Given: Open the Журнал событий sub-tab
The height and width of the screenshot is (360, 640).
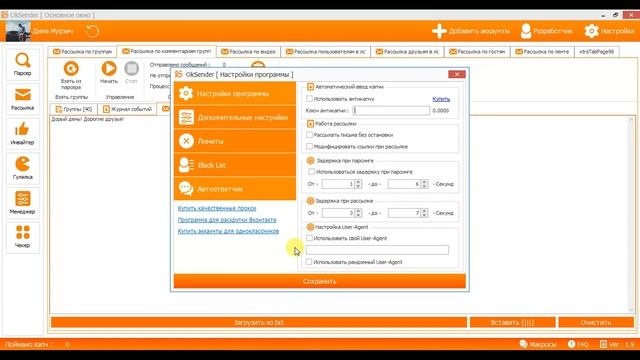Looking at the screenshot, I should click(x=127, y=109).
